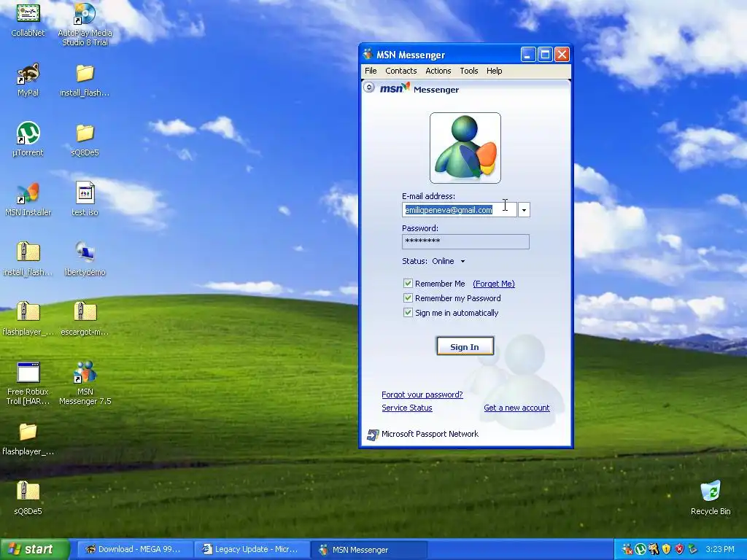Toggle the Remember my Password checkbox
The width and height of the screenshot is (747, 560).
click(x=408, y=298)
